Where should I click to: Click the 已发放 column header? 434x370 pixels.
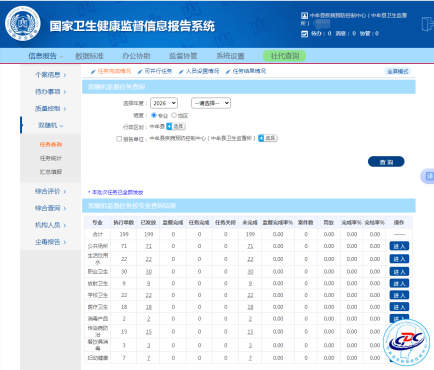pos(149,222)
